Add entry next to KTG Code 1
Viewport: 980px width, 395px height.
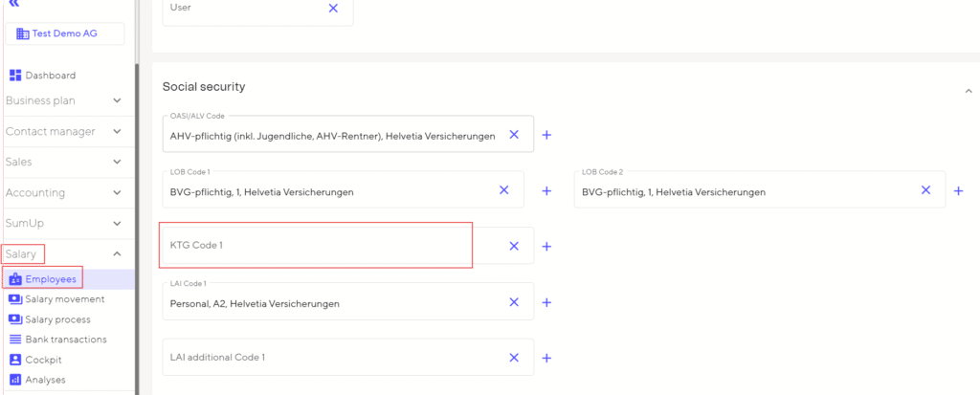[546, 246]
